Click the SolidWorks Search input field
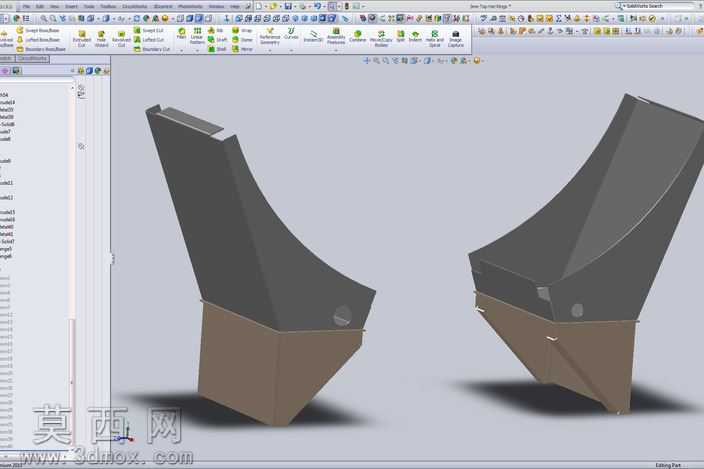The image size is (704, 469). [658, 6]
